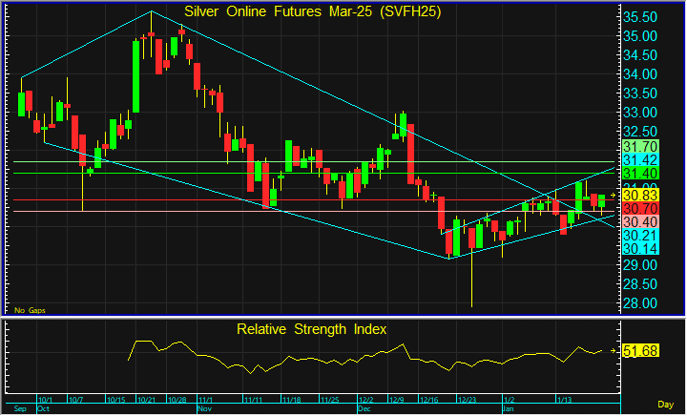Select the Jan month label on time axis
The image size is (687, 416).
pyautogui.click(x=508, y=409)
